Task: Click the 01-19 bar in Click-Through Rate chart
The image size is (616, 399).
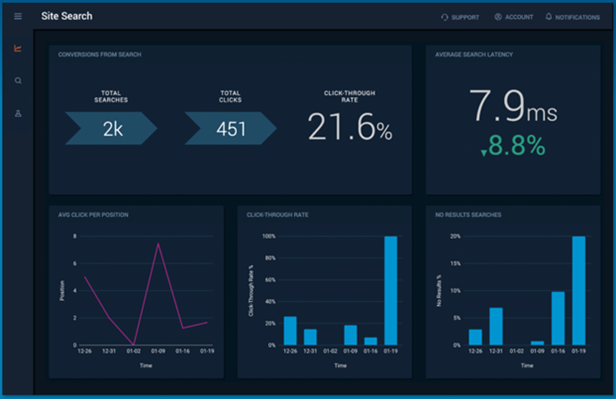Action: click(x=390, y=291)
